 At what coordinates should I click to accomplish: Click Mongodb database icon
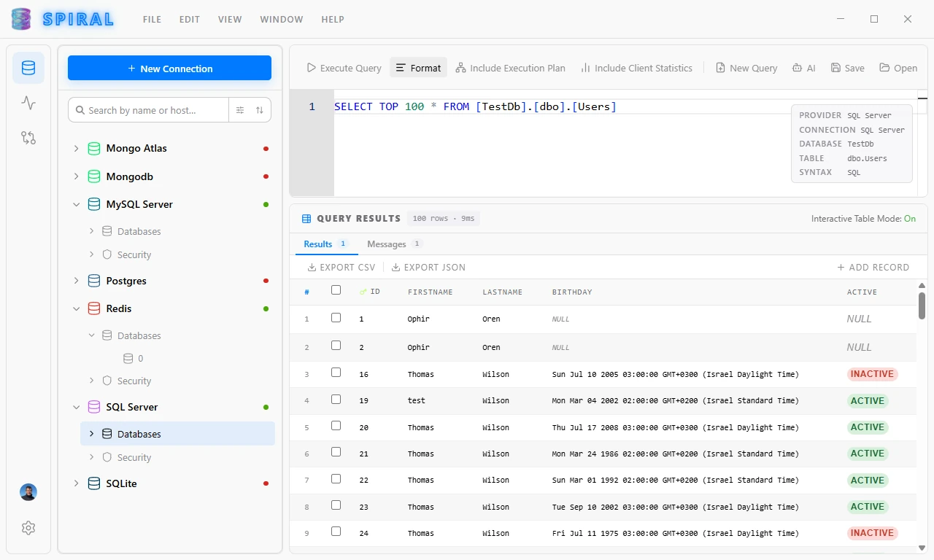[94, 176]
